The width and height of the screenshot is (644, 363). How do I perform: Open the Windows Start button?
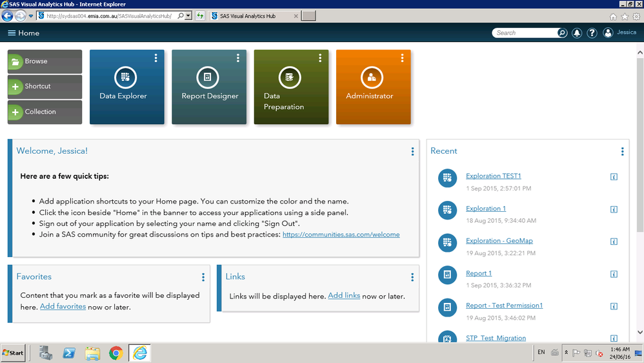pyautogui.click(x=13, y=353)
